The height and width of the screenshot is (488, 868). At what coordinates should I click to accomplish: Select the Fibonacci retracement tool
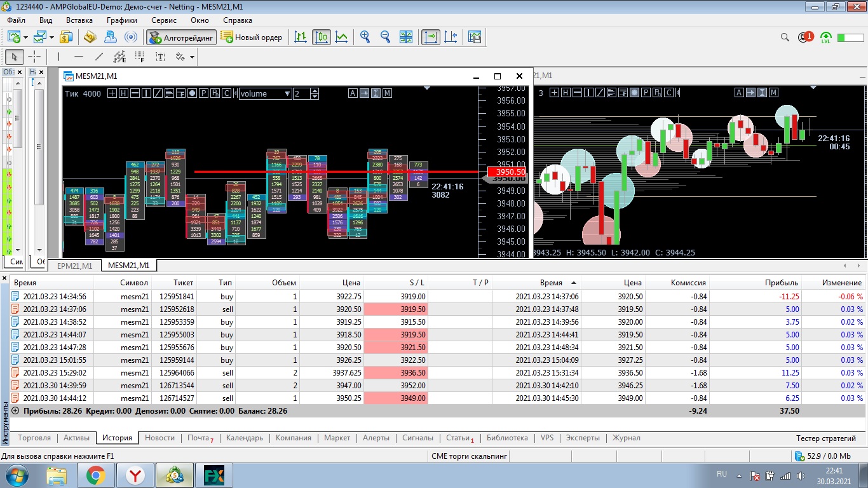pos(139,57)
